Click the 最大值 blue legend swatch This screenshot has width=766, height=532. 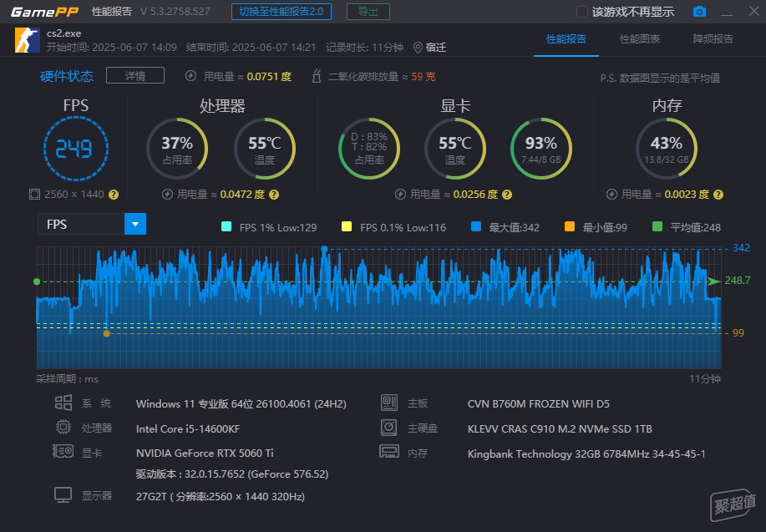click(x=476, y=226)
